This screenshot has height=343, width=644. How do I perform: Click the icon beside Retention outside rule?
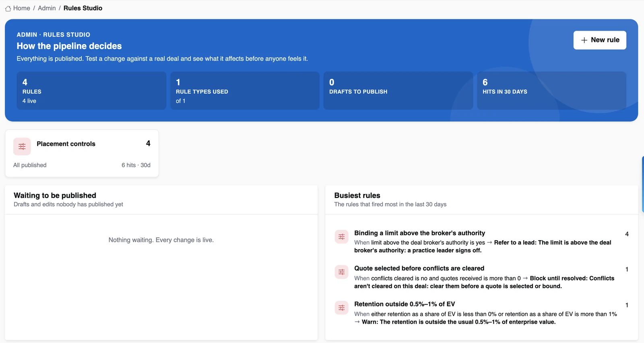point(341,308)
